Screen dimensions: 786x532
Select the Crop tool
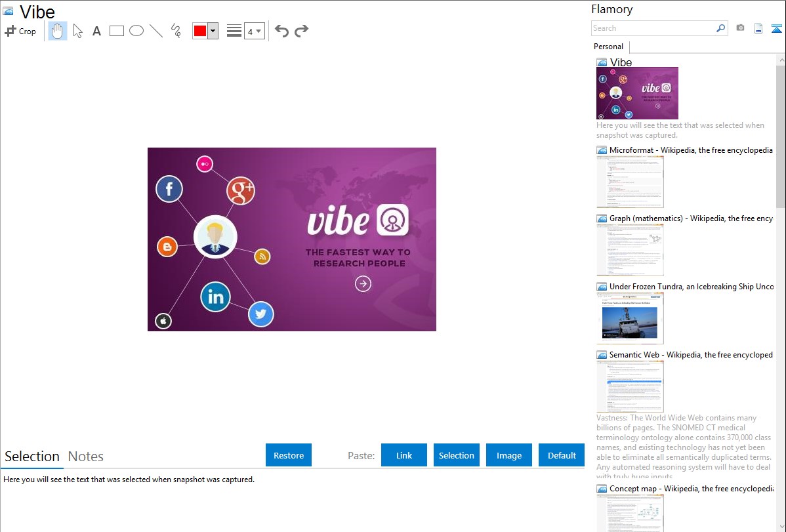[x=20, y=31]
